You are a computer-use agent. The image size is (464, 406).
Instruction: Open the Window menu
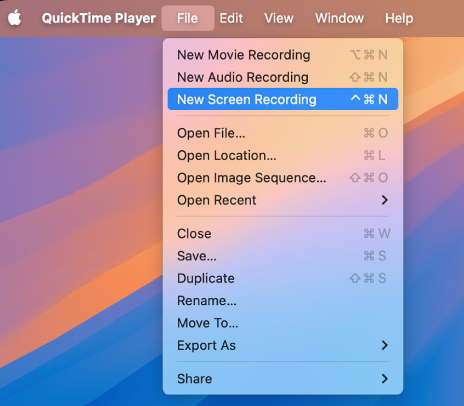pos(339,18)
